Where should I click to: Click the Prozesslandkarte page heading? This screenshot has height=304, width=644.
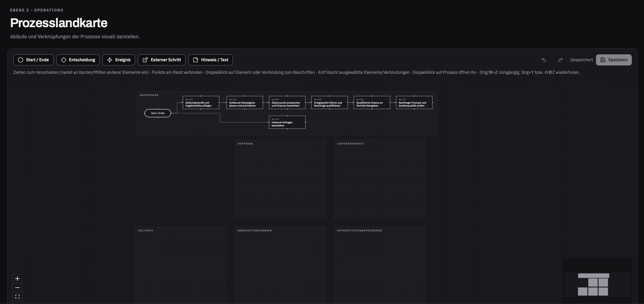coord(59,23)
